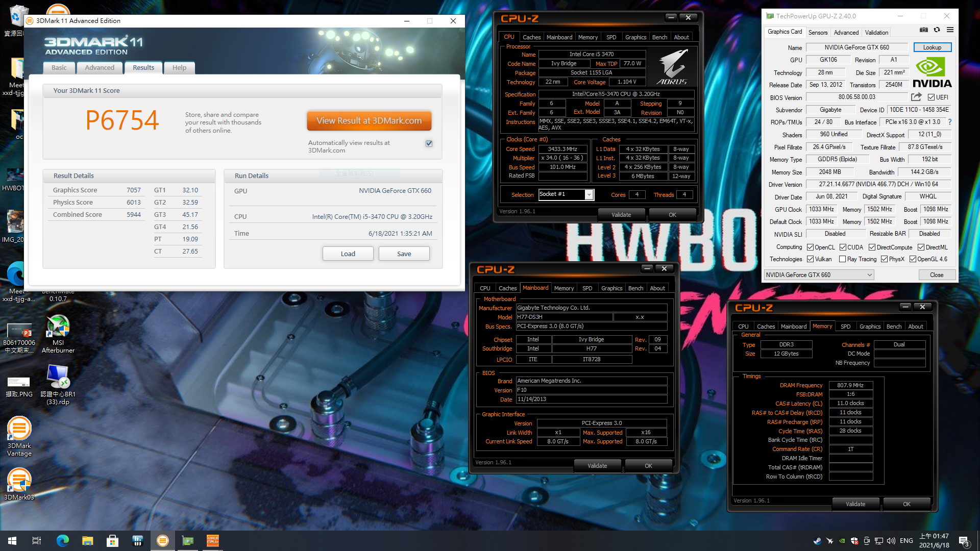Click the Windows Security tray icon
Viewport: 980px width, 551px height.
click(x=854, y=541)
